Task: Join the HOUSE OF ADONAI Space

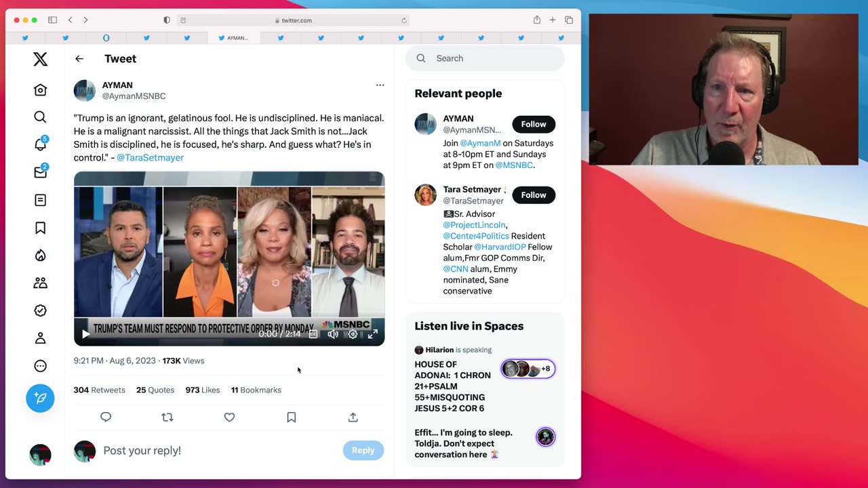Action: point(452,386)
